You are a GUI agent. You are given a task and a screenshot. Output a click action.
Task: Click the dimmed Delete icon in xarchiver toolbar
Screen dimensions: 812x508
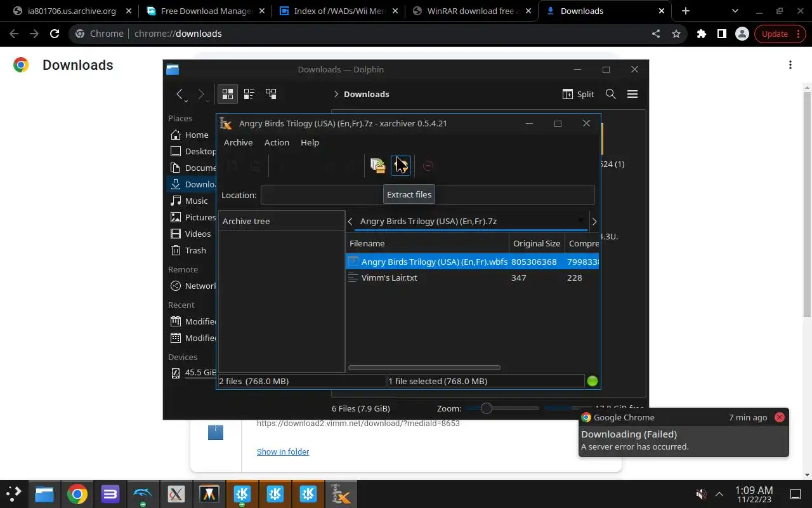click(x=428, y=165)
